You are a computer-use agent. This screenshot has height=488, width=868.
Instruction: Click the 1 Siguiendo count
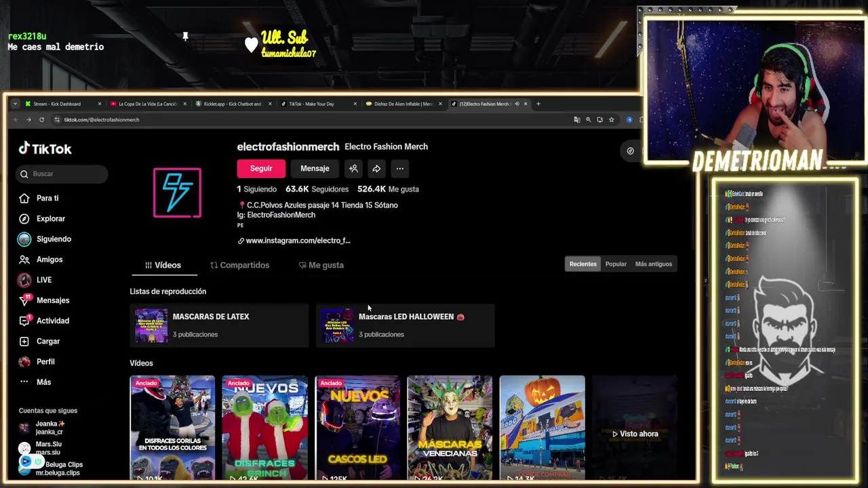(256, 189)
